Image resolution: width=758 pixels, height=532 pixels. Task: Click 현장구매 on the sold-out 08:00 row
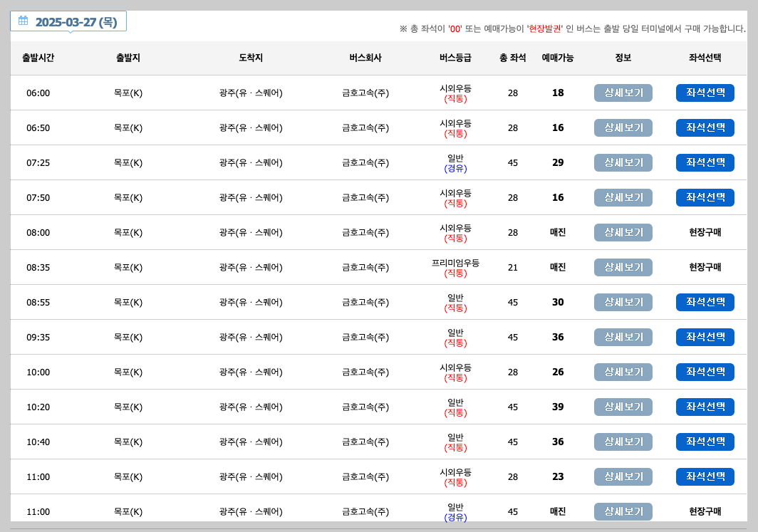coord(705,232)
